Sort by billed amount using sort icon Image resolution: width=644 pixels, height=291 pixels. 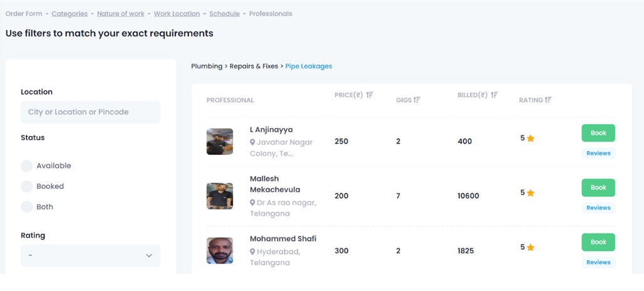click(494, 95)
